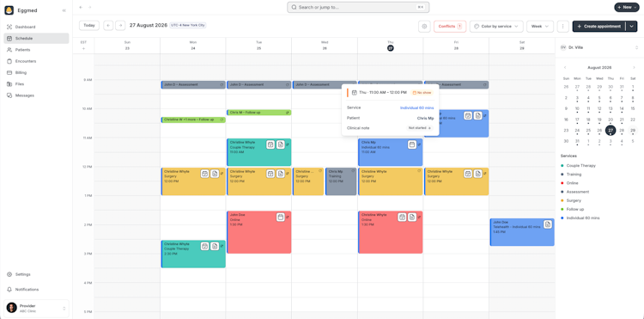
Task: Open Notifications bell in sidebar
Action: (27, 290)
